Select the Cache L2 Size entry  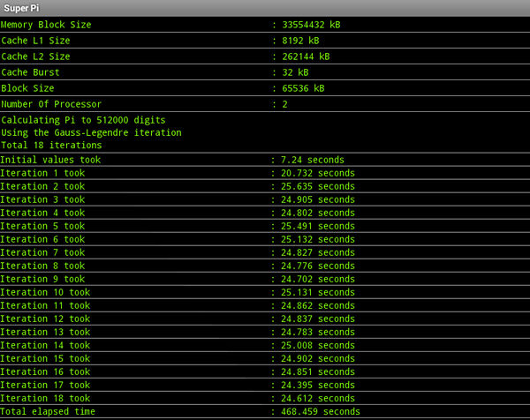pos(265,56)
